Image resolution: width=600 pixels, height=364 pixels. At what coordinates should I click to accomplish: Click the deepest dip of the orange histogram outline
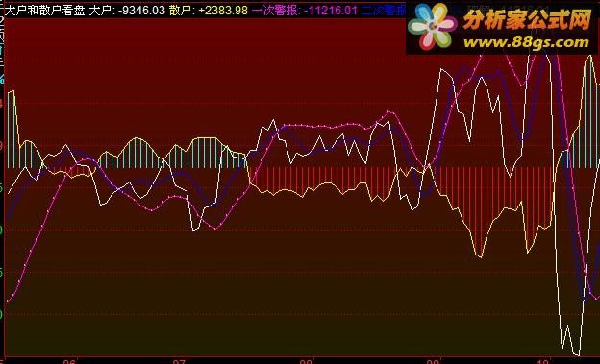coord(480,256)
